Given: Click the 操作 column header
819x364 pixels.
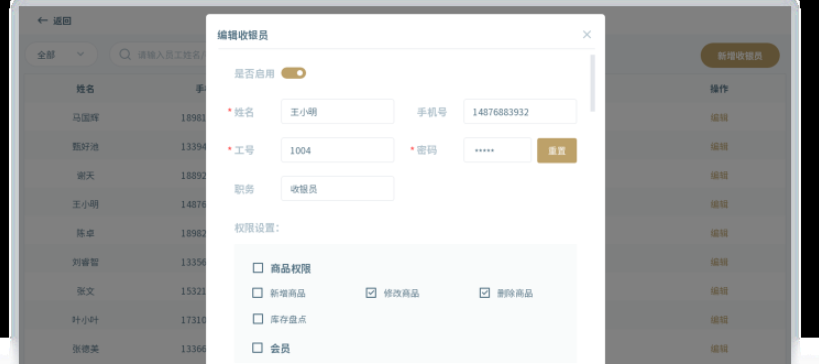Looking at the screenshot, I should tap(719, 89).
